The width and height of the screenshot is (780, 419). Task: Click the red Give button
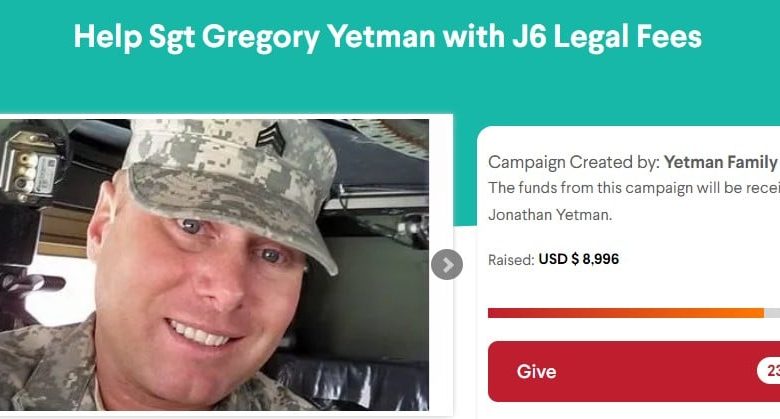pyautogui.click(x=634, y=371)
